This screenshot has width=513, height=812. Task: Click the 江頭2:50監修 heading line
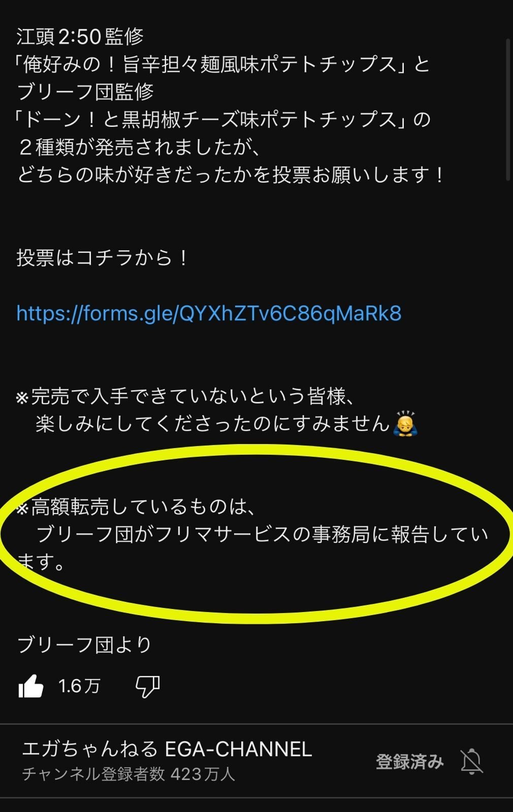[80, 36]
